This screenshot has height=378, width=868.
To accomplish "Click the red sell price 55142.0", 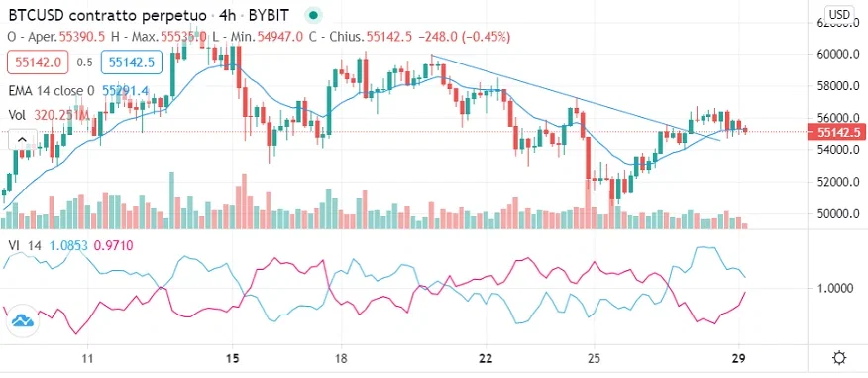I will pyautogui.click(x=38, y=63).
